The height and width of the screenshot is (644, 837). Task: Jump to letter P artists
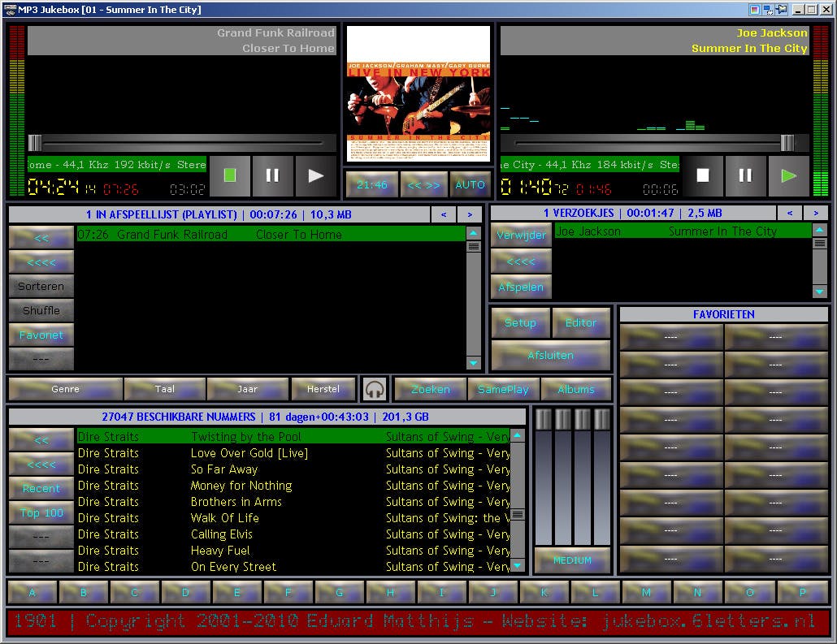(x=802, y=592)
